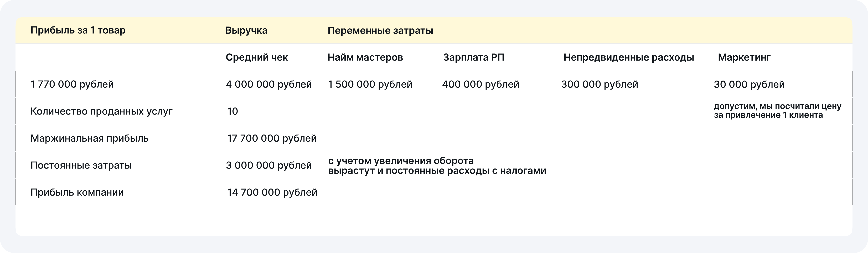This screenshot has width=868, height=253.
Task: Click the "Прибыль за 1 товар" header
Action: (x=78, y=30)
